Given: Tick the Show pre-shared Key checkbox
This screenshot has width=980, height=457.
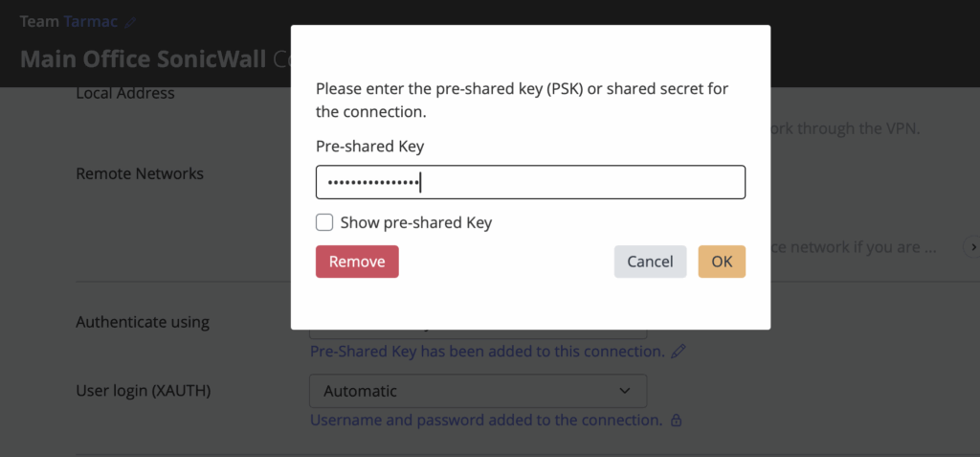Looking at the screenshot, I should pyautogui.click(x=324, y=223).
